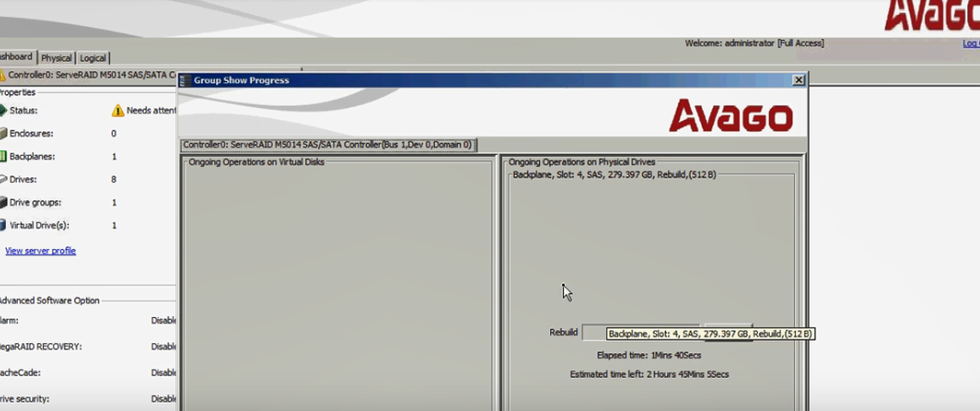Click the Virtual Drive(s) cylinder icon

(3, 225)
